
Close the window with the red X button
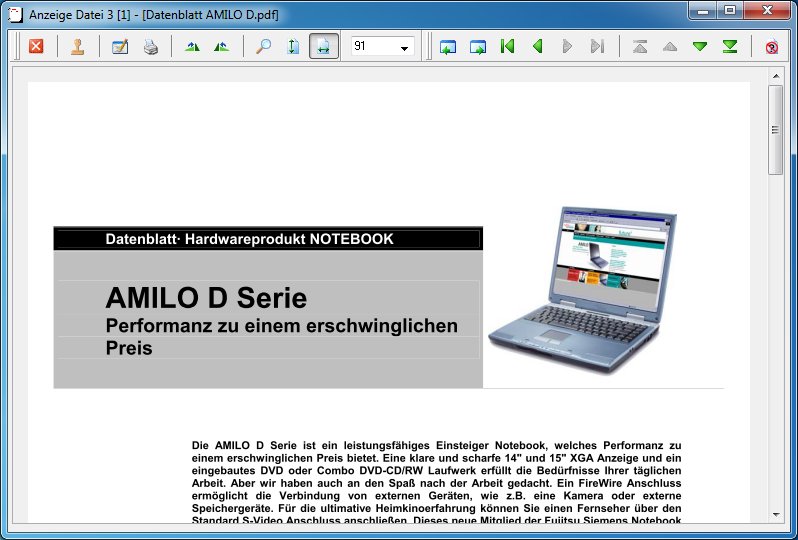767,10
